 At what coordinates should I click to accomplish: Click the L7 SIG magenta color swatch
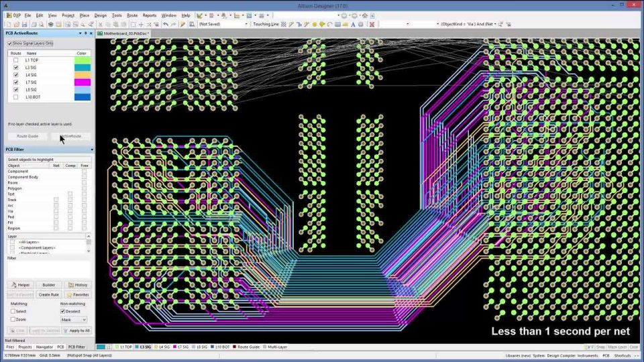[83, 82]
